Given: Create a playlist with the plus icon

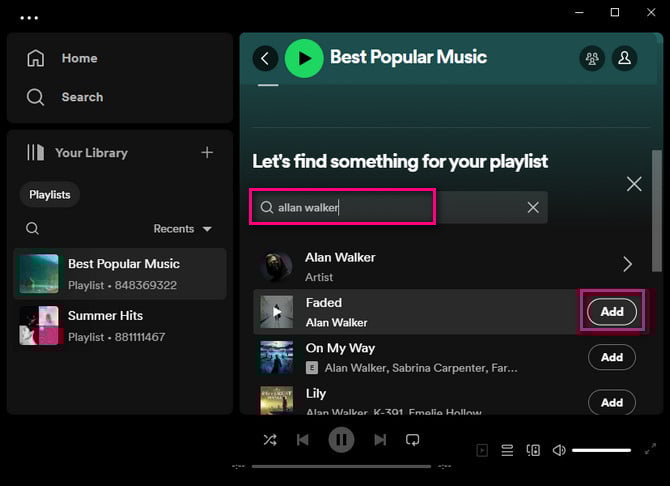Looking at the screenshot, I should click(x=207, y=152).
